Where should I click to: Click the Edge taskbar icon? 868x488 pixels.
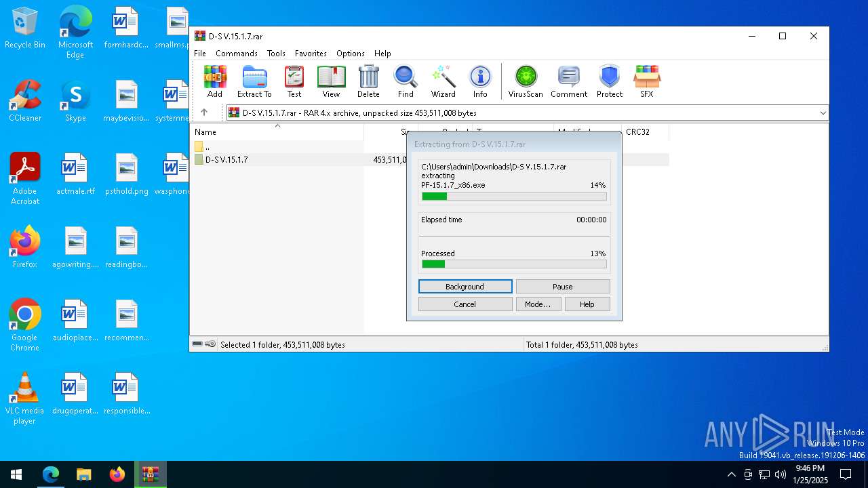[51, 474]
